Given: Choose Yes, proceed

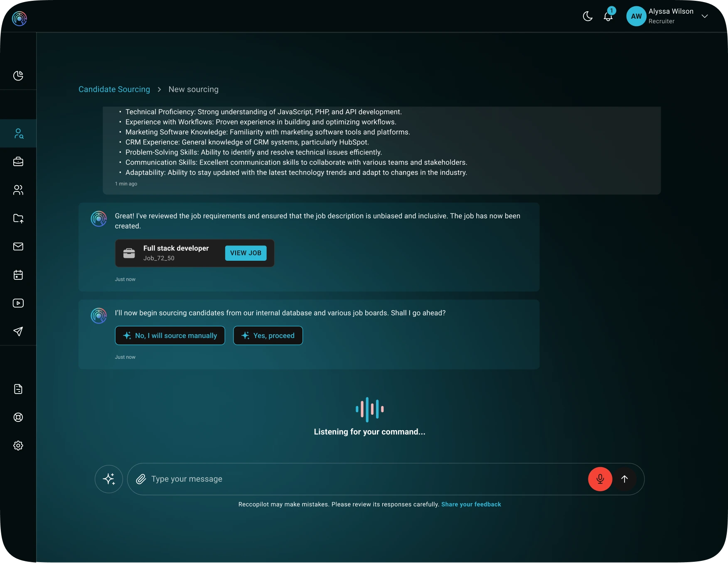Looking at the screenshot, I should coord(268,335).
